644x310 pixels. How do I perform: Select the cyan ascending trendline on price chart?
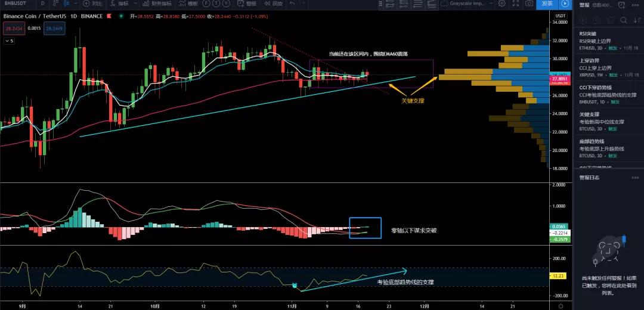click(246, 107)
